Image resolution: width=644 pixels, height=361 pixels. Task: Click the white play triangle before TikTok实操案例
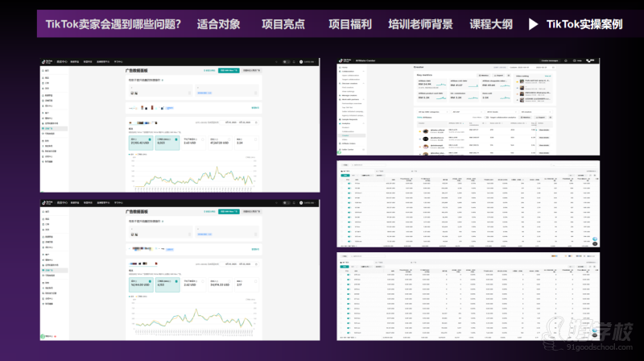533,24
